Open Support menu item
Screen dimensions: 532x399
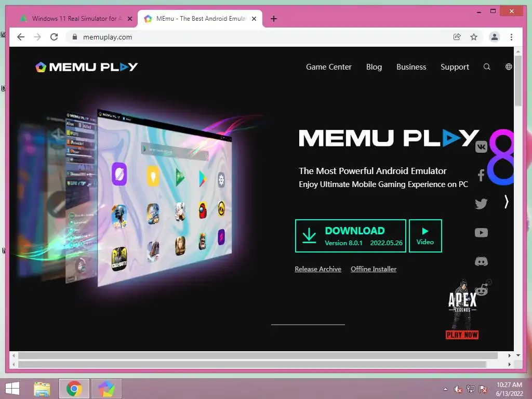pos(455,67)
